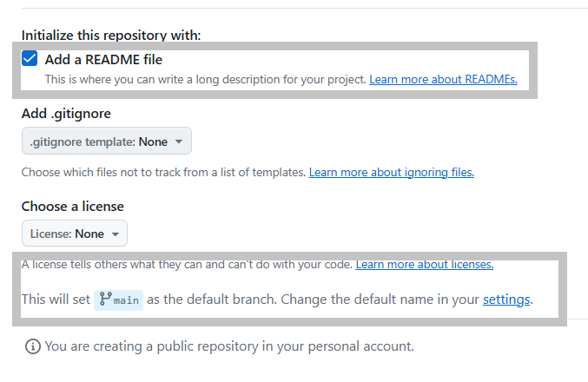The height and width of the screenshot is (382, 588).
Task: Click the caret arrow on License button
Action: click(x=115, y=234)
